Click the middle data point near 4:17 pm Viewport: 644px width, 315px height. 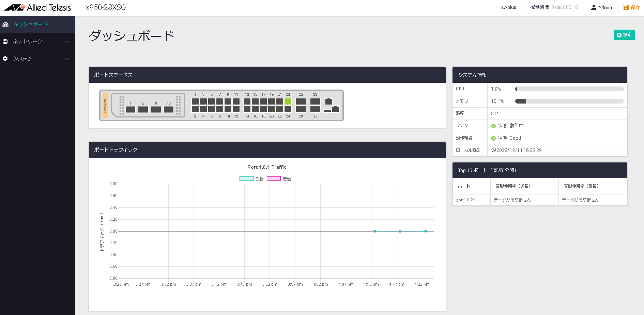(400, 231)
